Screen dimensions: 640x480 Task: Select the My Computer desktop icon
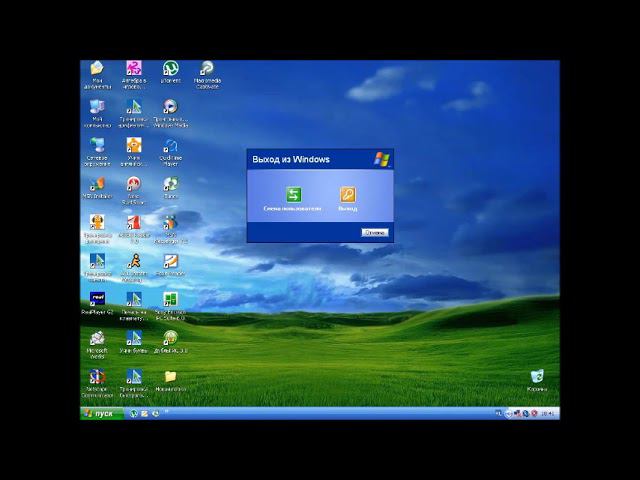97,107
